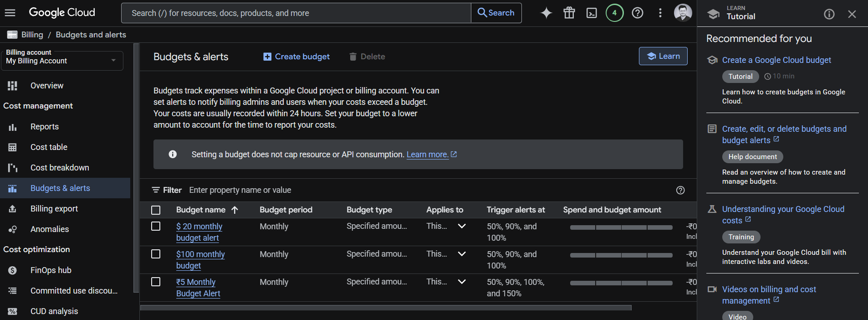Expand the My Billing Account dropdown

pyautogui.click(x=62, y=60)
